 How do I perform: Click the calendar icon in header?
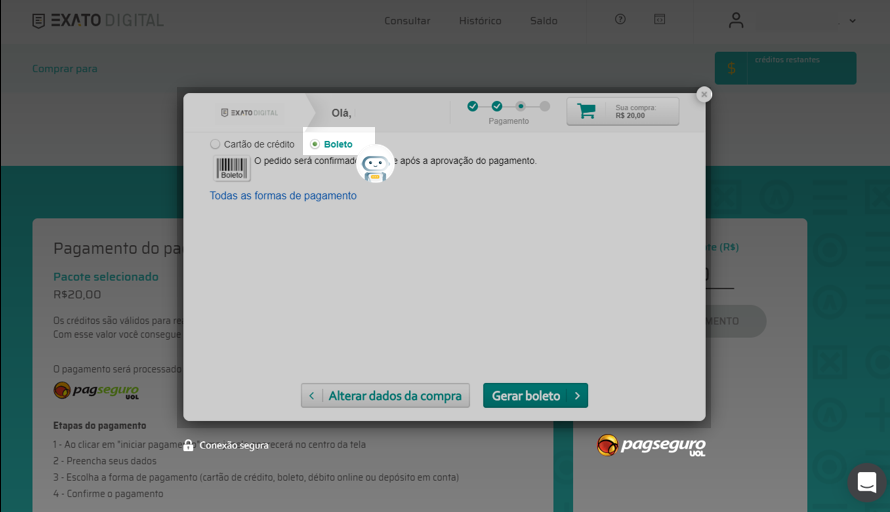coord(659,20)
